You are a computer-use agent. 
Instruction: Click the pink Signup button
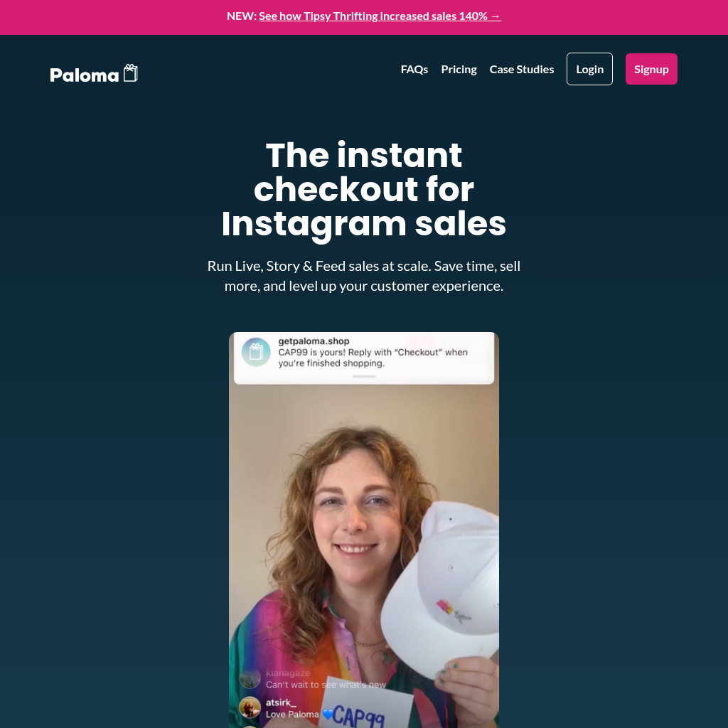coord(651,69)
